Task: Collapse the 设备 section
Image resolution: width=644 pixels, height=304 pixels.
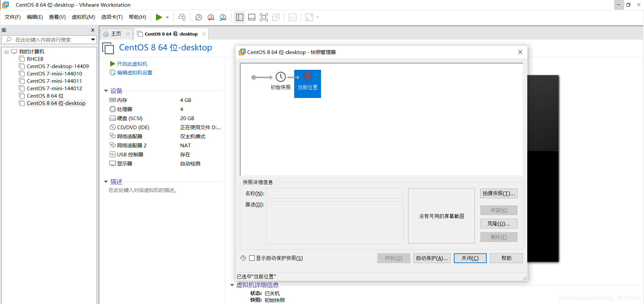Action: click(106, 91)
